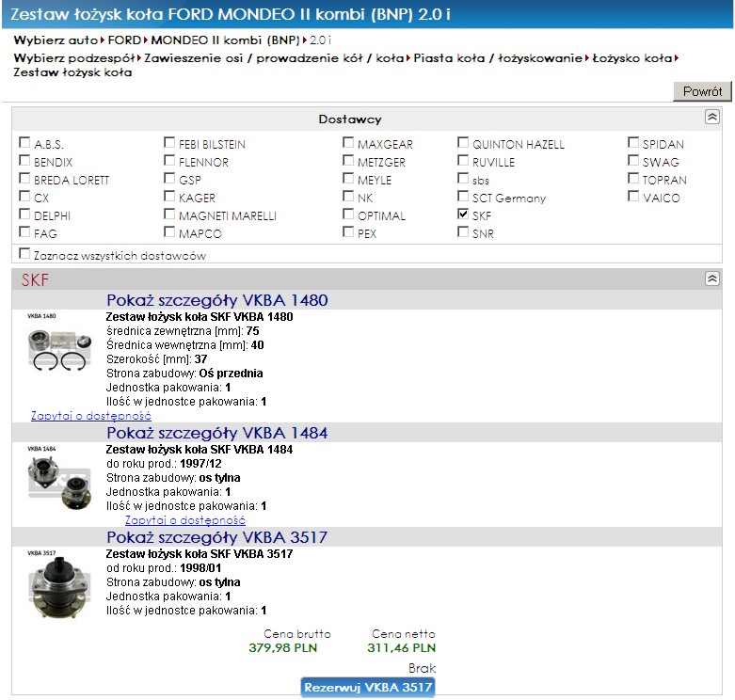
Task: View VKBA 1480 bearing kit thumbnail
Action: [59, 344]
